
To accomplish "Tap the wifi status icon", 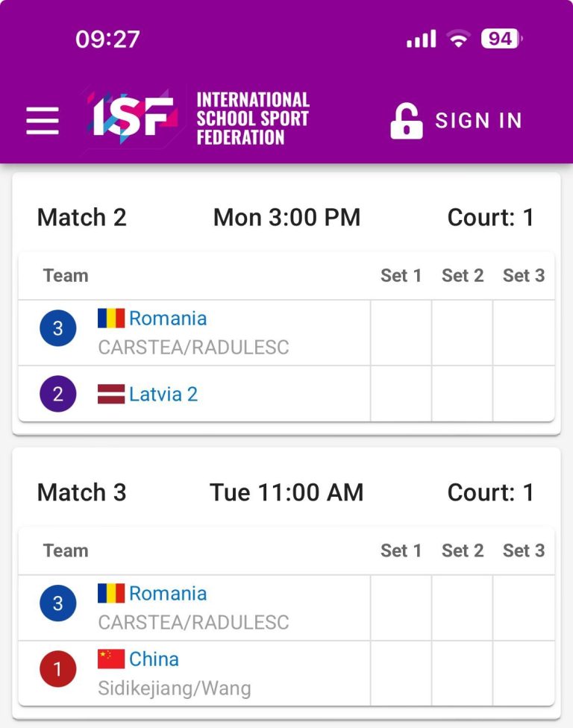I will coord(458,39).
